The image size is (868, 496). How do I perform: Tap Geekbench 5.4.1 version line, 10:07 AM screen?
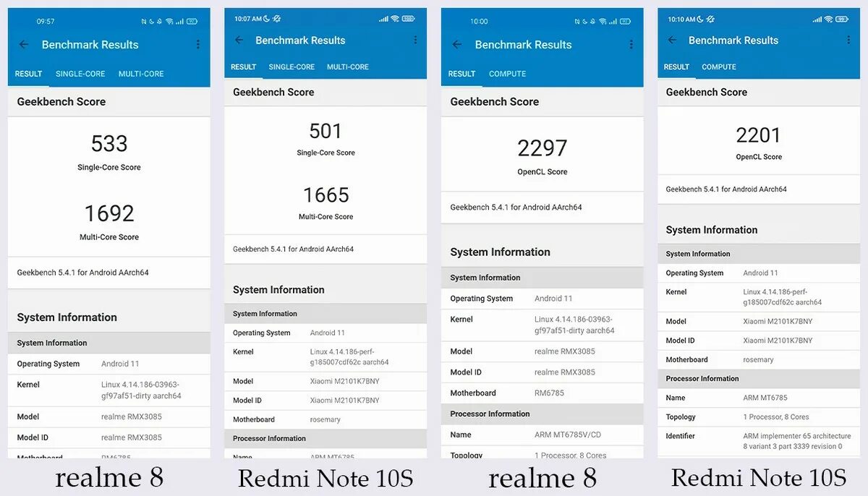click(x=293, y=249)
